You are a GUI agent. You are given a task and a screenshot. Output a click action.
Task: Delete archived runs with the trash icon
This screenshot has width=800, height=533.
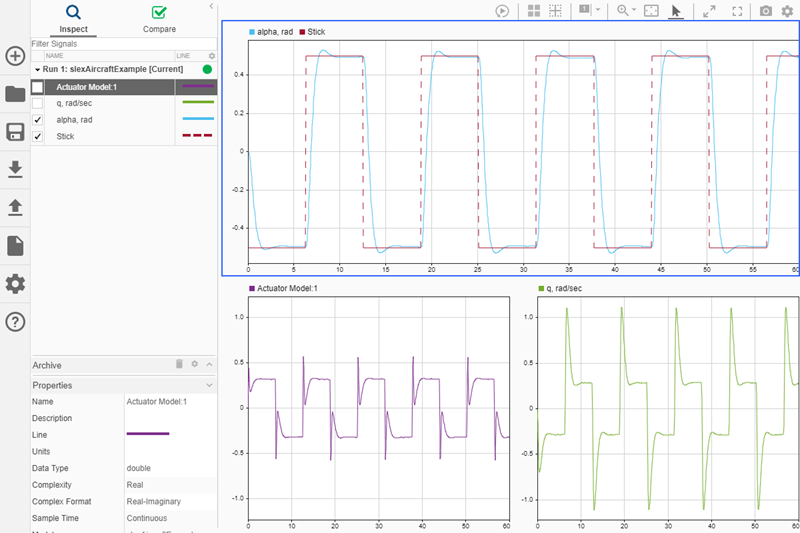tap(179, 365)
